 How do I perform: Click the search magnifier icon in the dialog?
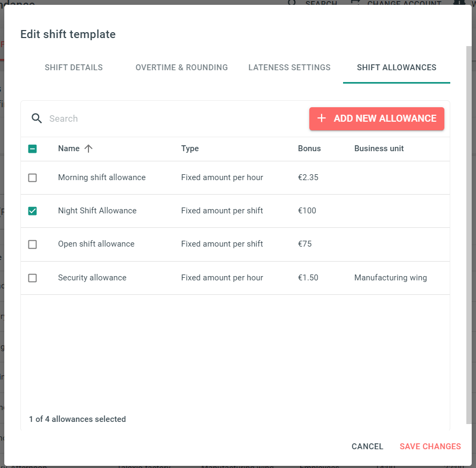click(x=36, y=118)
